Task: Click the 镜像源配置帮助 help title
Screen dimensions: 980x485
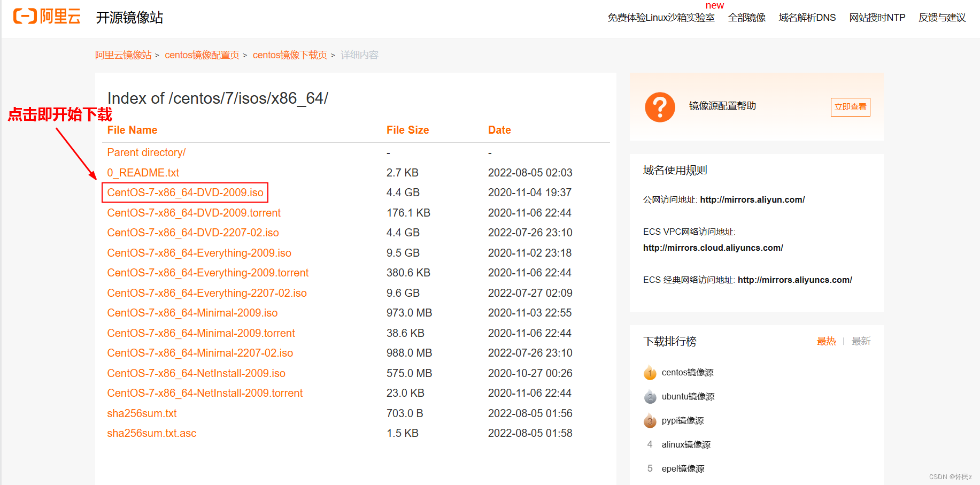Action: click(x=722, y=106)
